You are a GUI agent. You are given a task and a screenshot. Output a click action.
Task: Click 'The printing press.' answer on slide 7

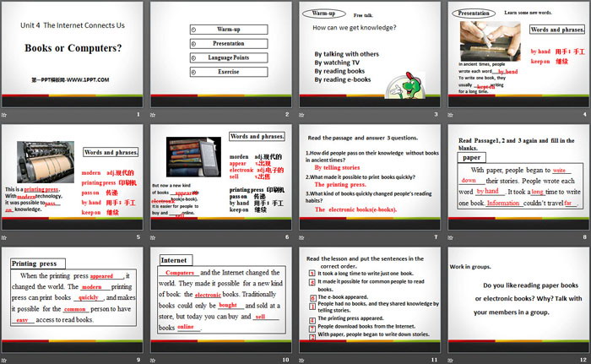pos(340,184)
